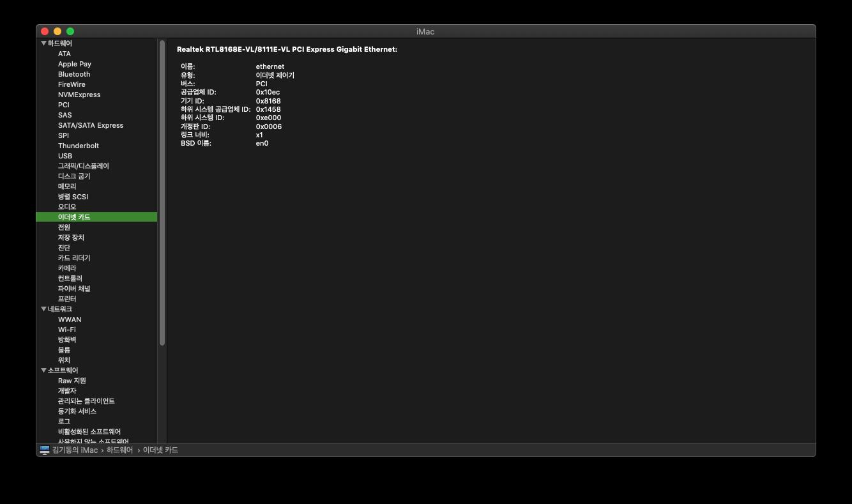Click the ethernet name value
Image resolution: width=852 pixels, height=504 pixels.
click(x=270, y=66)
